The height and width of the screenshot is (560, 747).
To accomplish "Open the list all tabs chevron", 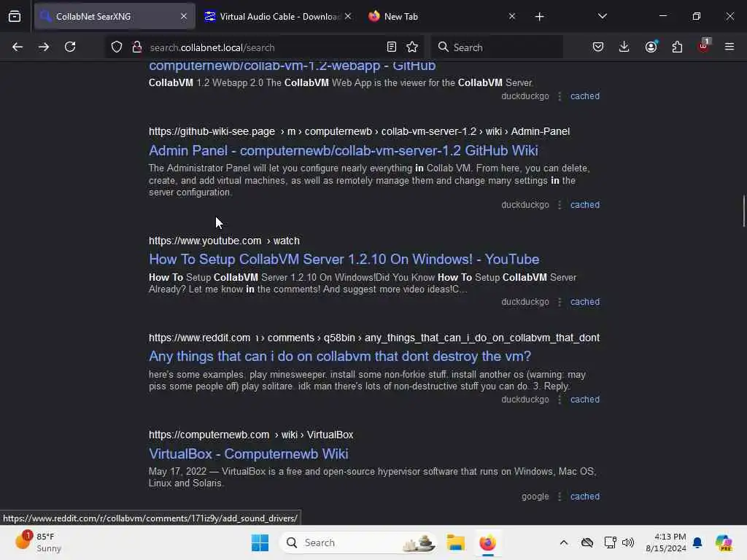I will [603, 16].
